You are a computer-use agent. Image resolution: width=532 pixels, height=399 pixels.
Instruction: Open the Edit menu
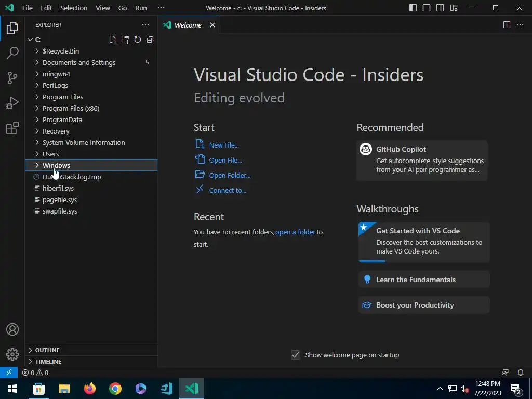click(46, 8)
